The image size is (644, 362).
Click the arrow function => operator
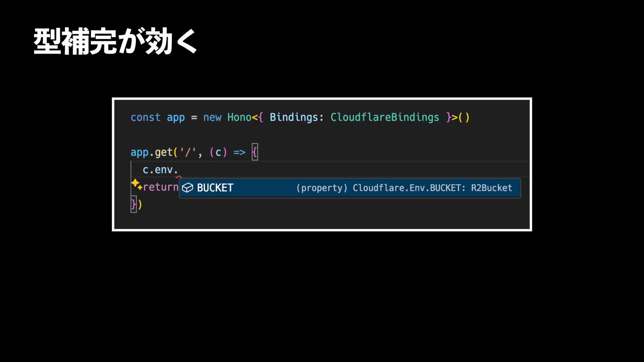point(239,153)
